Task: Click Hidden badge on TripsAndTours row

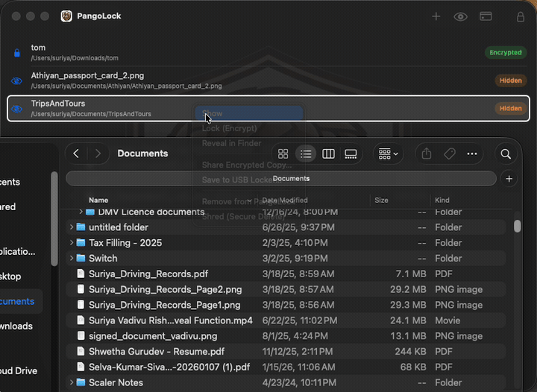Action: [x=511, y=108]
